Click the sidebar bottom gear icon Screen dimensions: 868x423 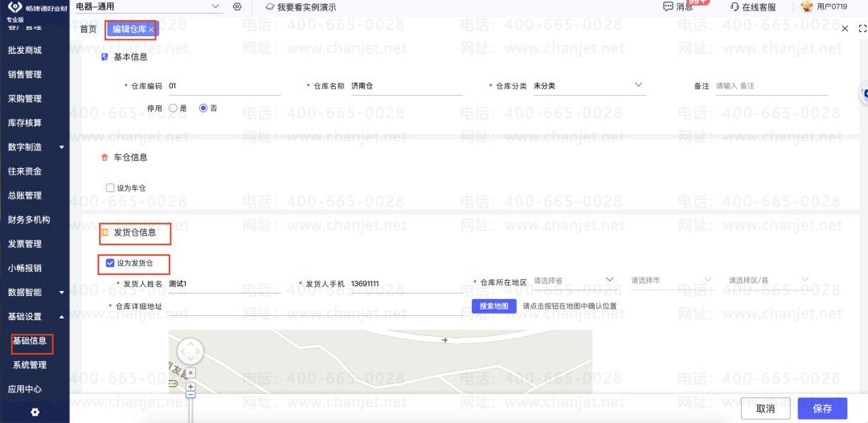coord(35,412)
